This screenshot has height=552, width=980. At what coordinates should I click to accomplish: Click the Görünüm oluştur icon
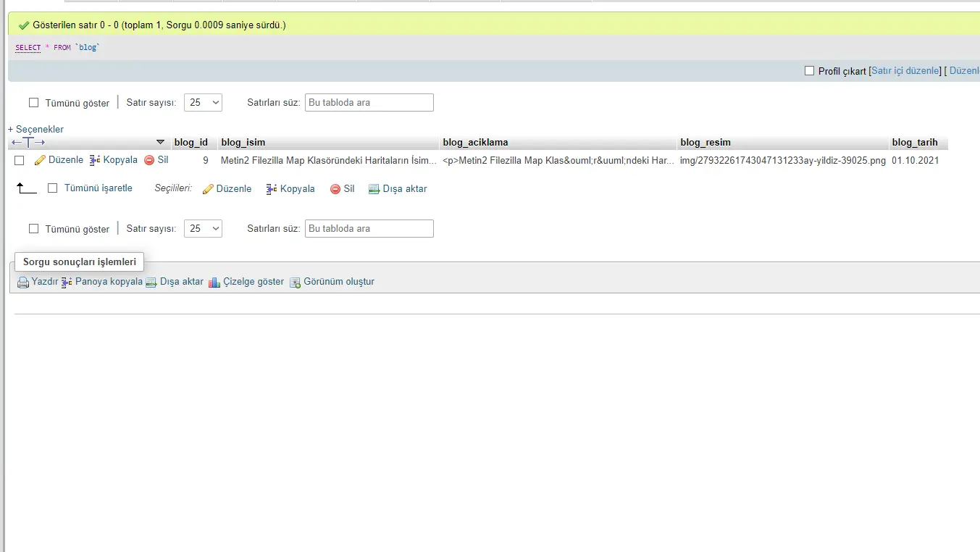[295, 283]
